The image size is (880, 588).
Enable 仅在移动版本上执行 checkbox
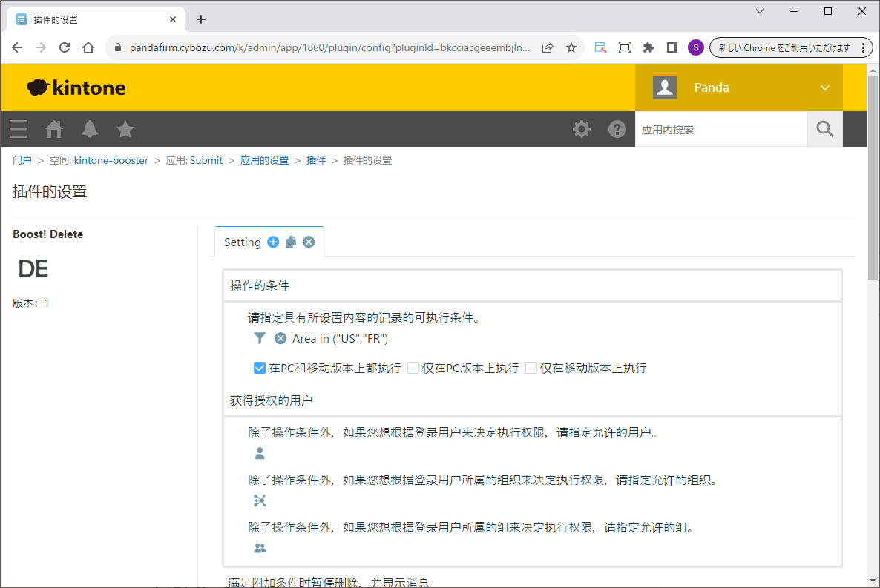click(531, 368)
